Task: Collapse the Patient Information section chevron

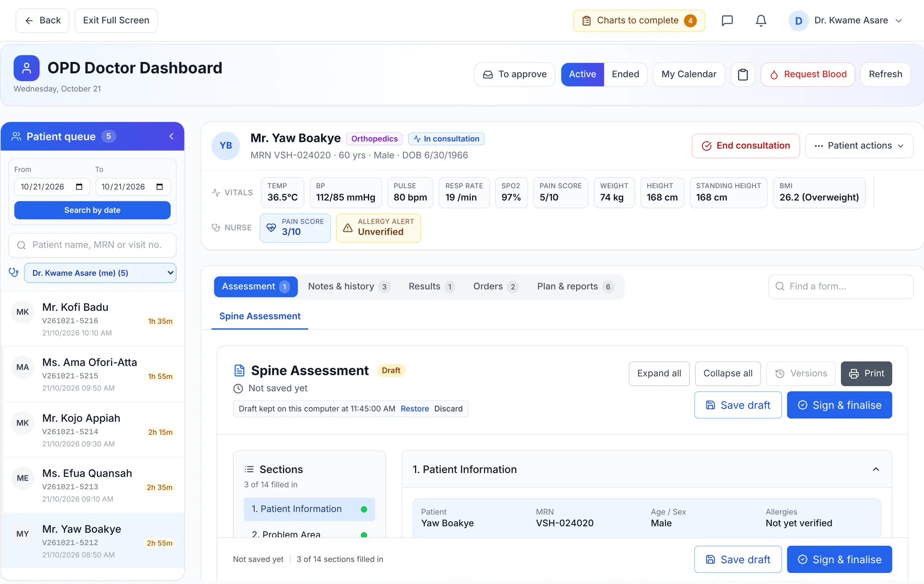Action: tap(875, 469)
